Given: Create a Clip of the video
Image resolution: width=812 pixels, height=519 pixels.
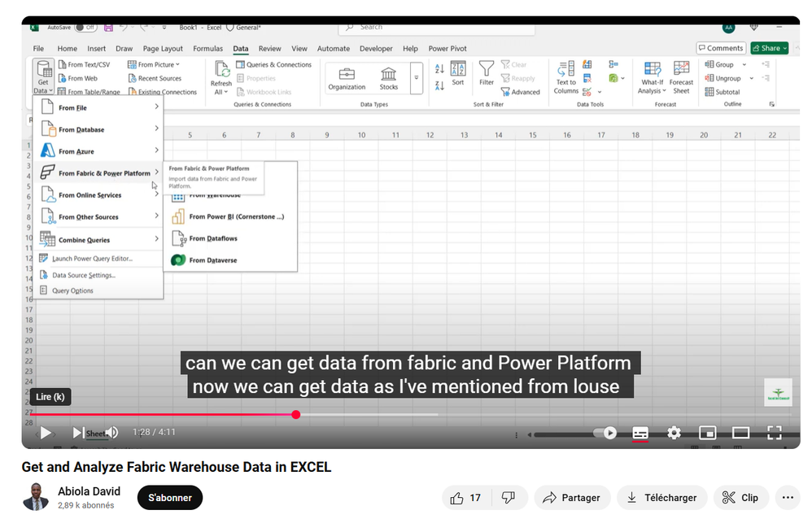Looking at the screenshot, I should pos(740,498).
